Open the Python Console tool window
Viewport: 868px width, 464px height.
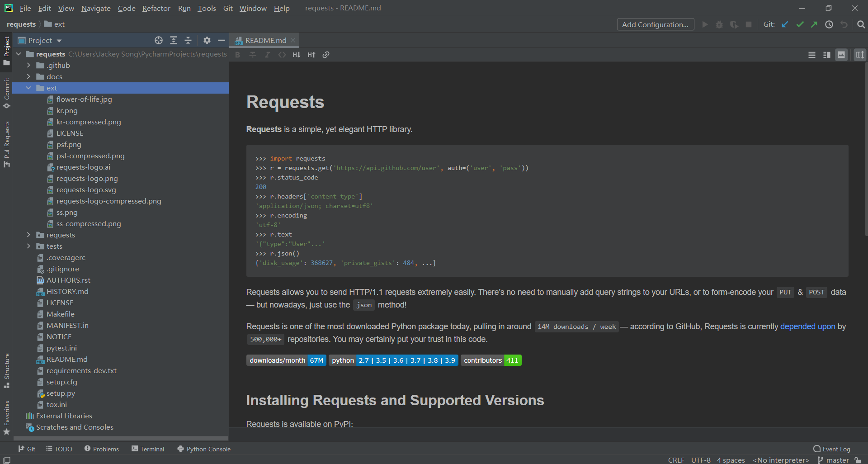coord(204,449)
